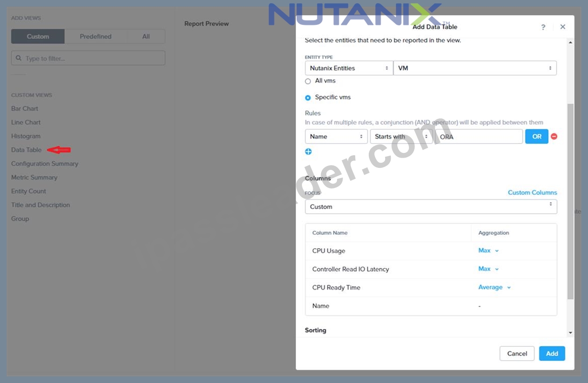Click the help question mark icon
Viewport: 588px width, 383px height.
tap(543, 27)
